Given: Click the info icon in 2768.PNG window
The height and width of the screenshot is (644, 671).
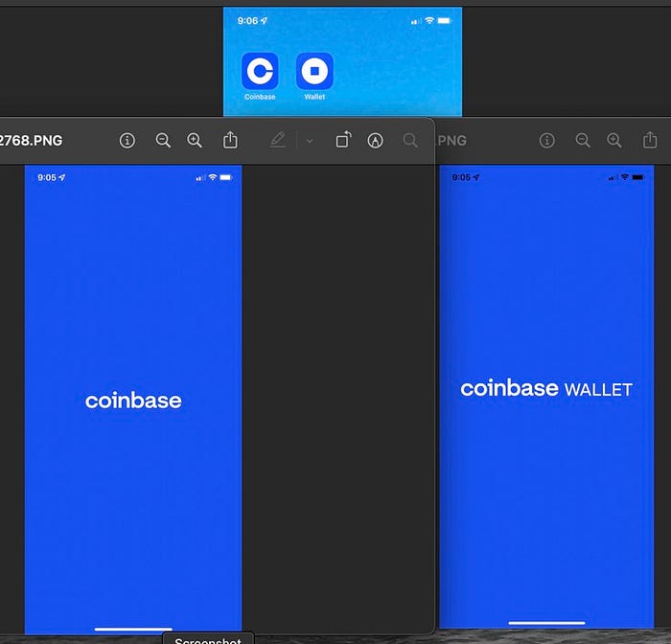Looking at the screenshot, I should click(127, 140).
